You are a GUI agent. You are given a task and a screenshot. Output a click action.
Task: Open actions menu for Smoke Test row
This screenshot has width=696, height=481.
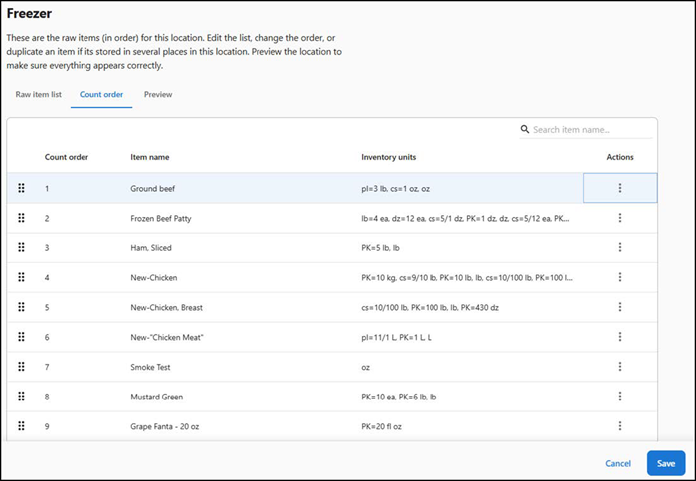[x=620, y=366]
